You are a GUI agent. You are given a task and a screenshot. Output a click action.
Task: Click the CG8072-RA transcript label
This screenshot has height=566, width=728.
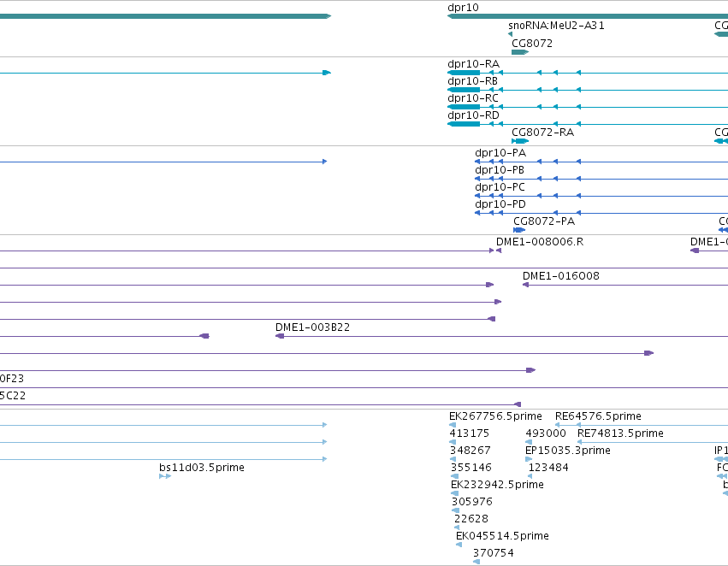coord(542,133)
